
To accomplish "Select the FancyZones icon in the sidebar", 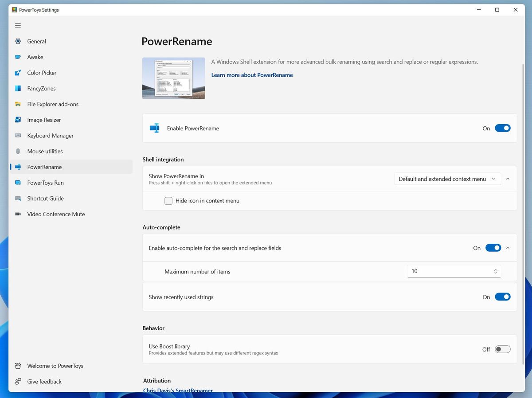I will coord(18,88).
